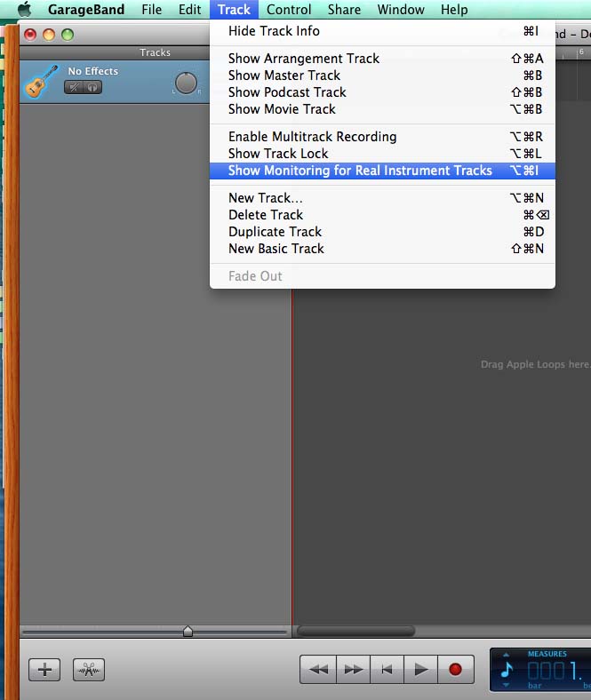Start recording with the red record button
Viewport: 591px width, 700px height.
(x=455, y=669)
